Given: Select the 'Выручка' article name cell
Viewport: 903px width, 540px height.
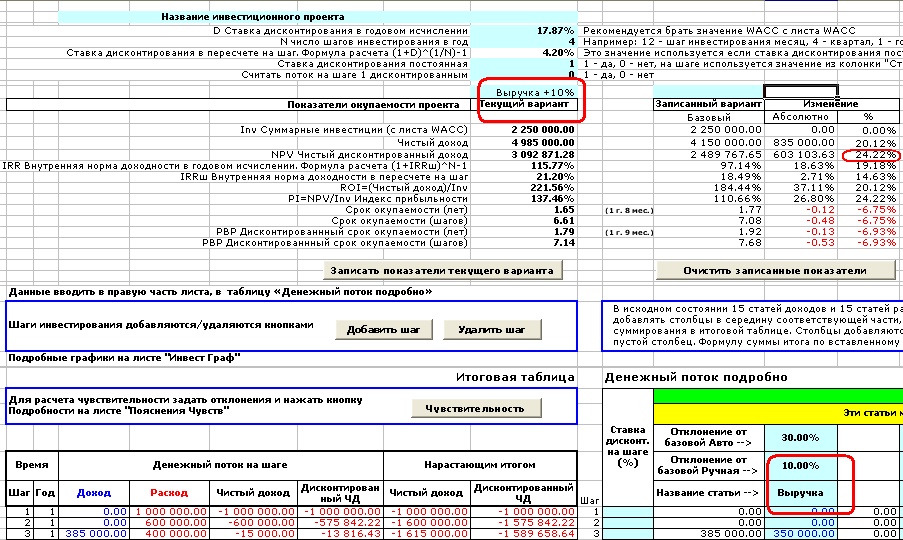Looking at the screenshot, I should pos(799,494).
